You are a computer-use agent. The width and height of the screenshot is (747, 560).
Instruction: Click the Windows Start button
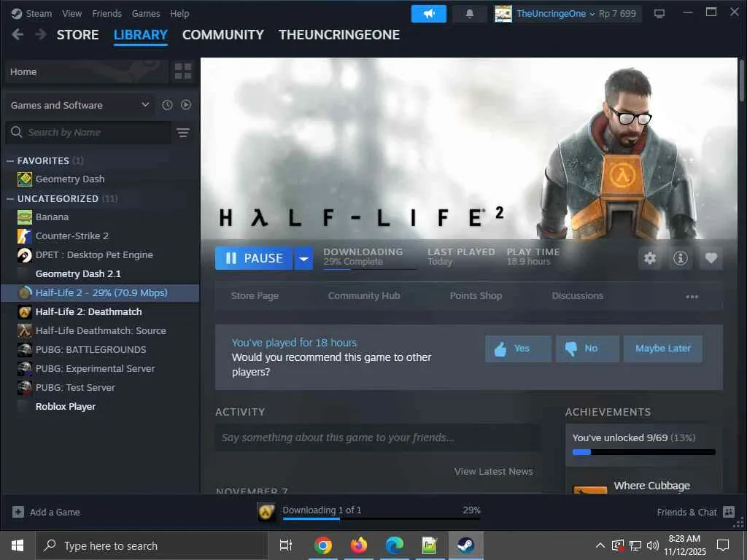pyautogui.click(x=18, y=545)
